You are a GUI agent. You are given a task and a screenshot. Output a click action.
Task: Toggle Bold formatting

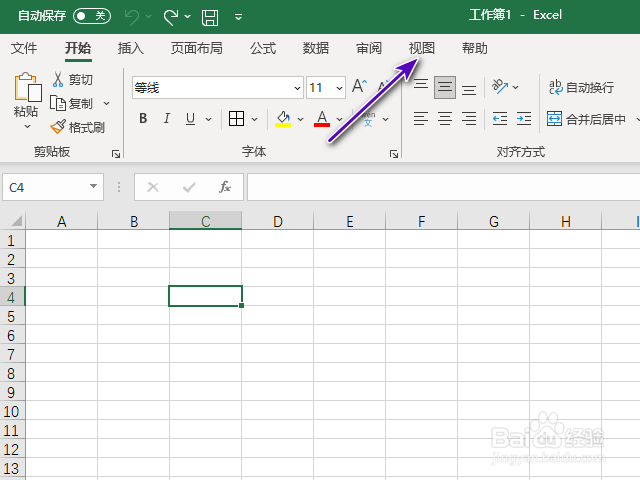point(143,118)
